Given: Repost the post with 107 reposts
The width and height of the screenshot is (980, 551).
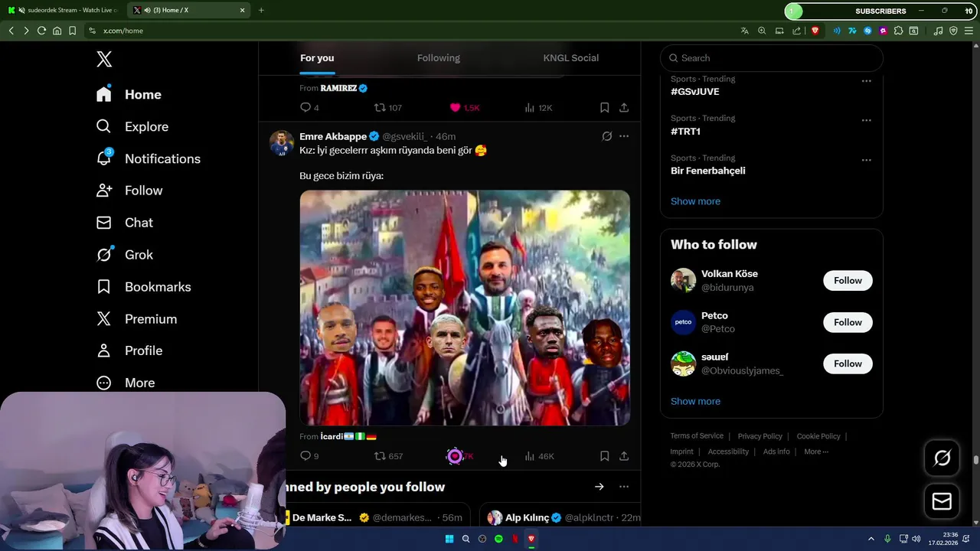Looking at the screenshot, I should tap(387, 108).
